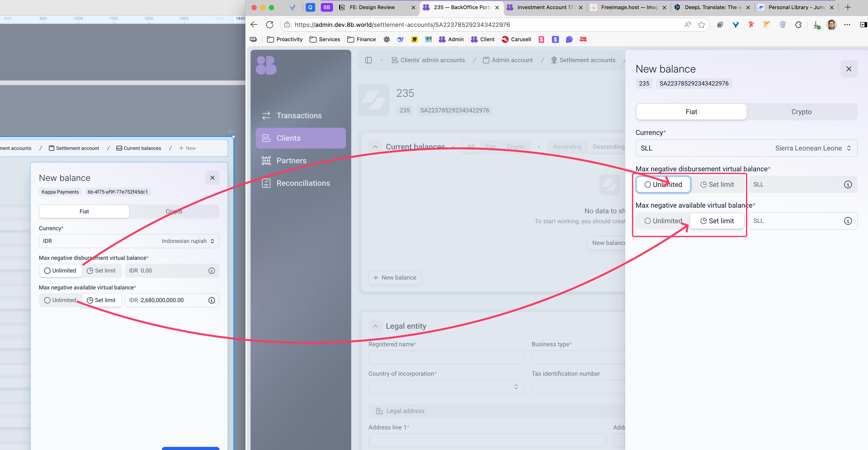Open the Proactivity bookmarks folder
The image size is (868, 450).
285,39
